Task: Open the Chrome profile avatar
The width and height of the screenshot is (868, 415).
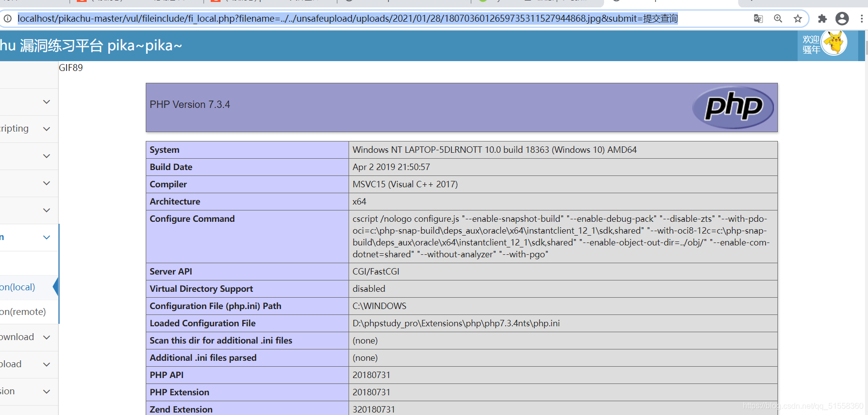Action: pyautogui.click(x=842, y=19)
